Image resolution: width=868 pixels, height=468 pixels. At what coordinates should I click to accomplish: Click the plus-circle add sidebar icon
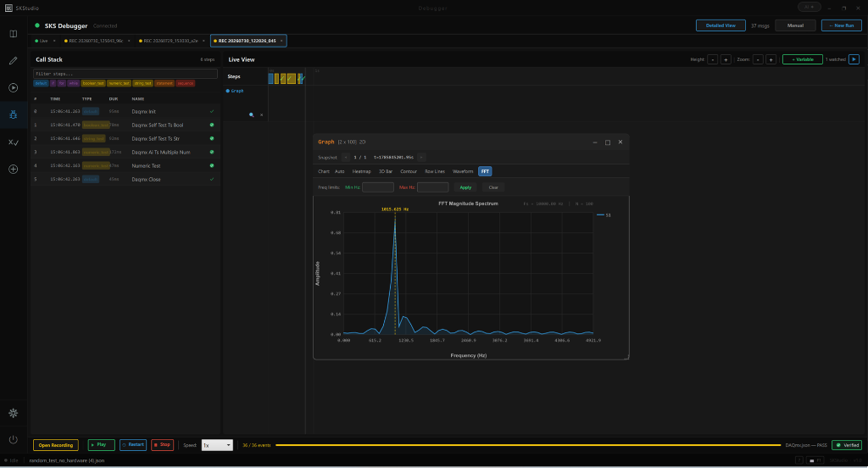(x=14, y=169)
